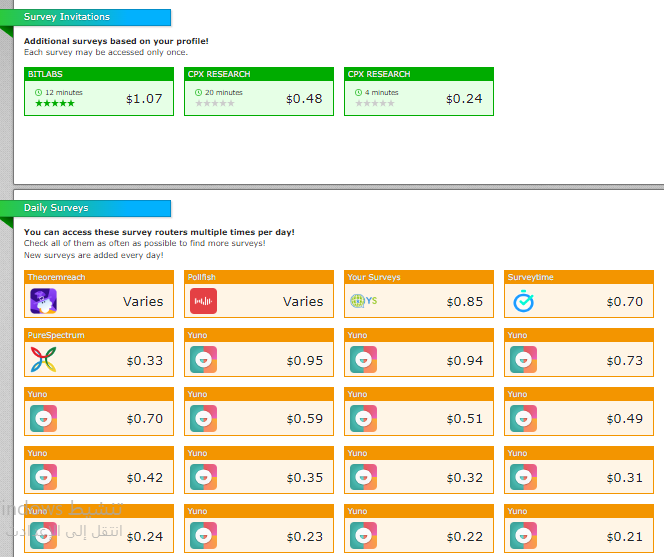Click the Pollfish Varies payout
Image resolution: width=664 pixels, height=557 pixels.
tap(303, 302)
